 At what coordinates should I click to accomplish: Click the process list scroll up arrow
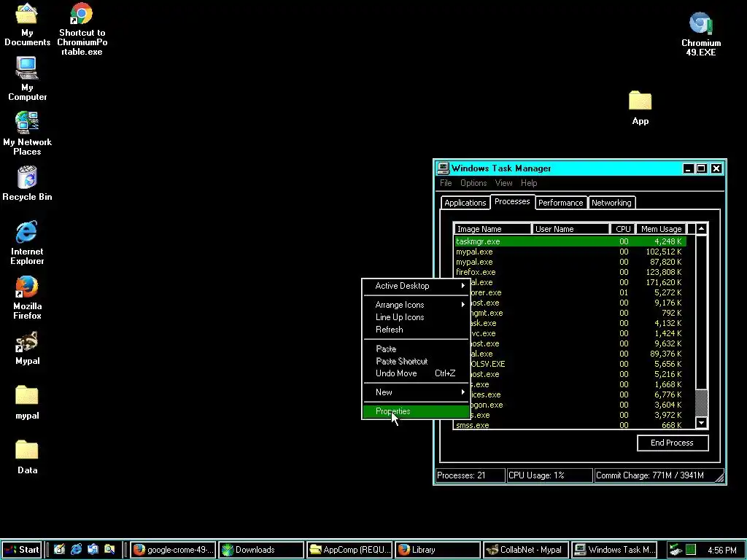tap(701, 229)
